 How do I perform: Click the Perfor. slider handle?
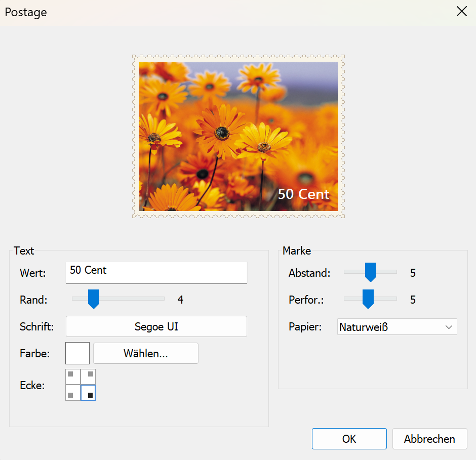368,299
